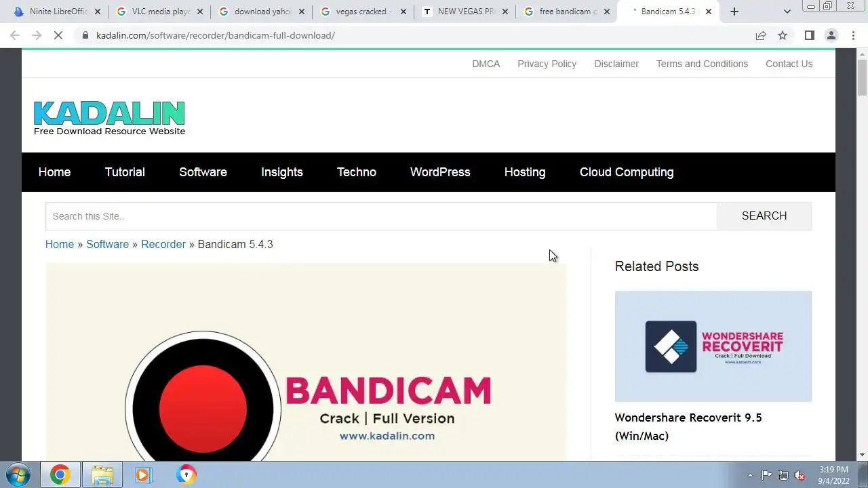Close the NEW VEGAS PRO tab
Image resolution: width=868 pixels, height=488 pixels.
[505, 12]
